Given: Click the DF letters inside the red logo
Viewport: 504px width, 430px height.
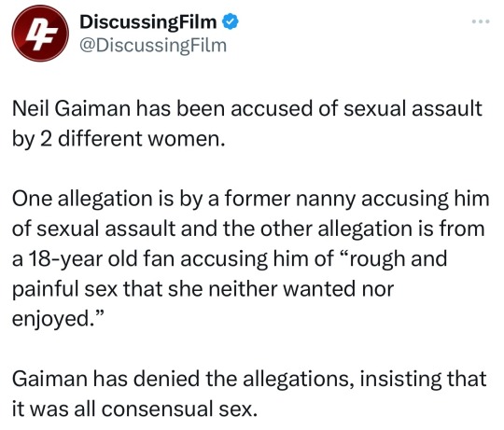Looking at the screenshot, I should coord(41,35).
